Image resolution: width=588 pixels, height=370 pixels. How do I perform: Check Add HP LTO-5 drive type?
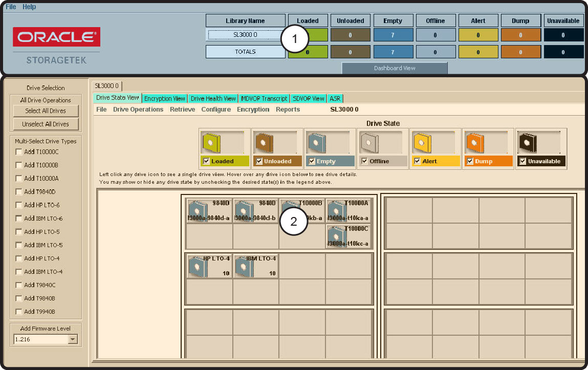pyautogui.click(x=19, y=232)
